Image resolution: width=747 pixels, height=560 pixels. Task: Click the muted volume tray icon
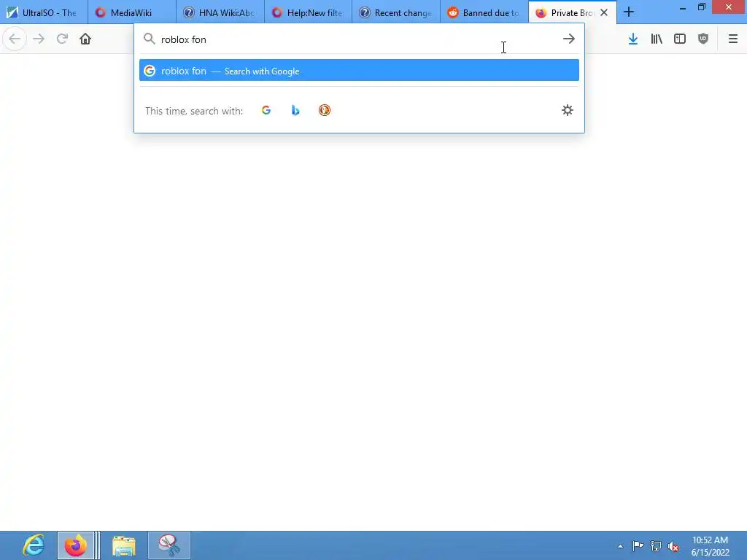point(673,546)
